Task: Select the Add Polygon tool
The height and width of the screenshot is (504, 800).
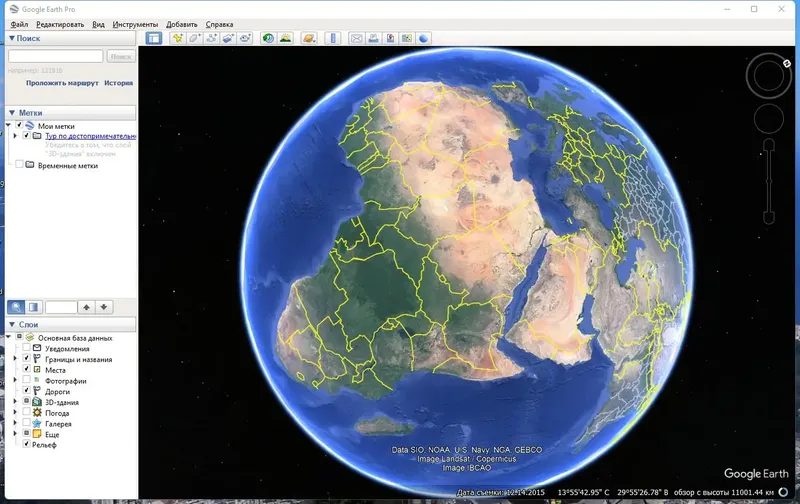Action: (x=194, y=38)
